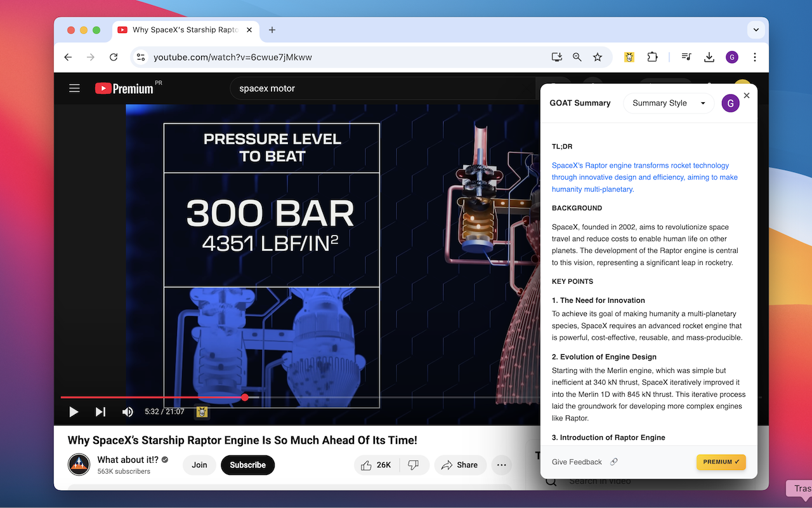Dislike the video

click(413, 465)
